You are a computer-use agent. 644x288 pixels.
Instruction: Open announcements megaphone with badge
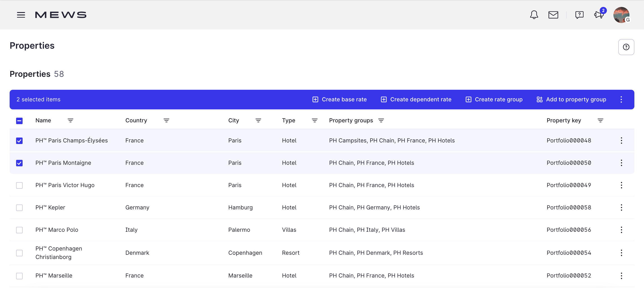(x=599, y=15)
